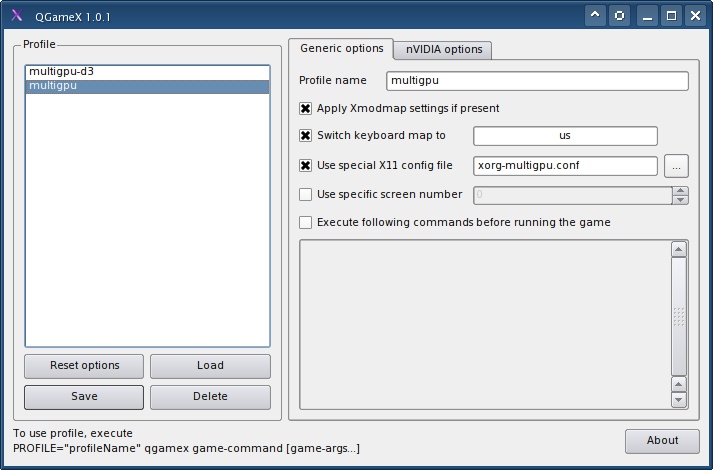
Task: Minimize the QGameX window
Action: point(648,16)
